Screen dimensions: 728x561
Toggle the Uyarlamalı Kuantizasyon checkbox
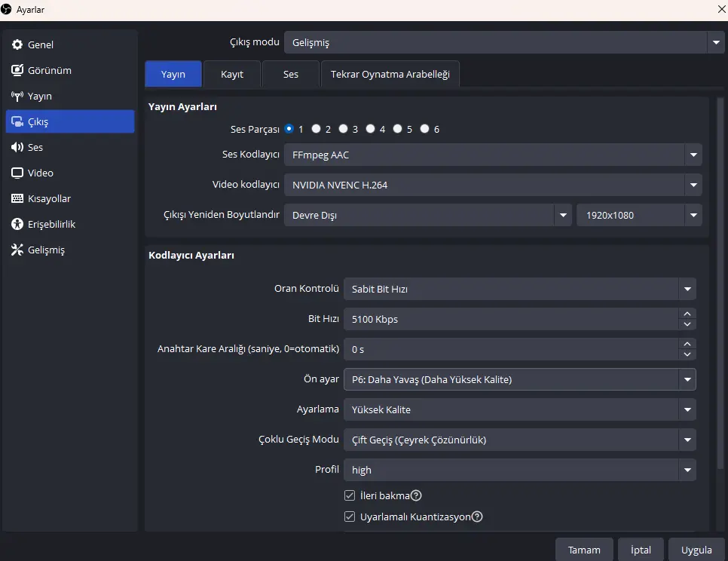pyautogui.click(x=350, y=517)
